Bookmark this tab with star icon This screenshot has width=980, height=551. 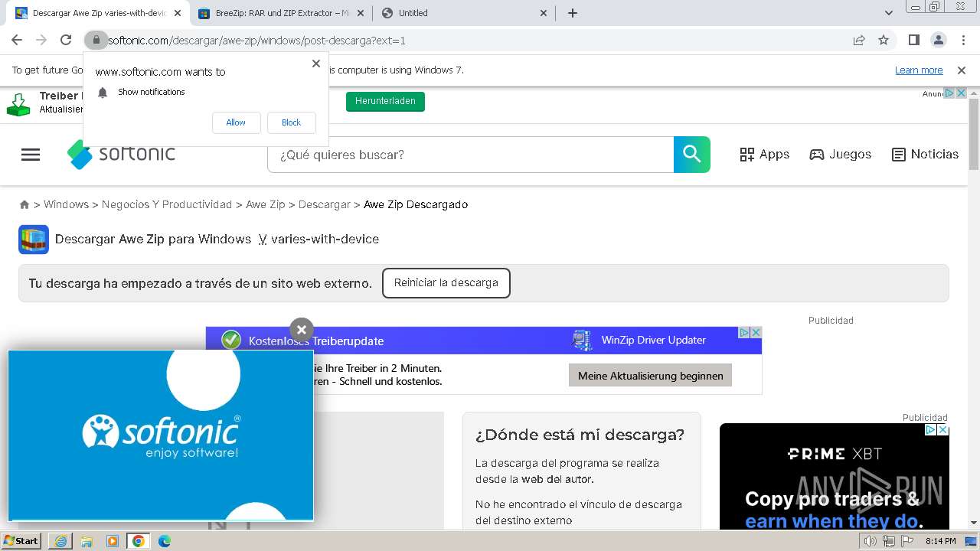(x=884, y=40)
